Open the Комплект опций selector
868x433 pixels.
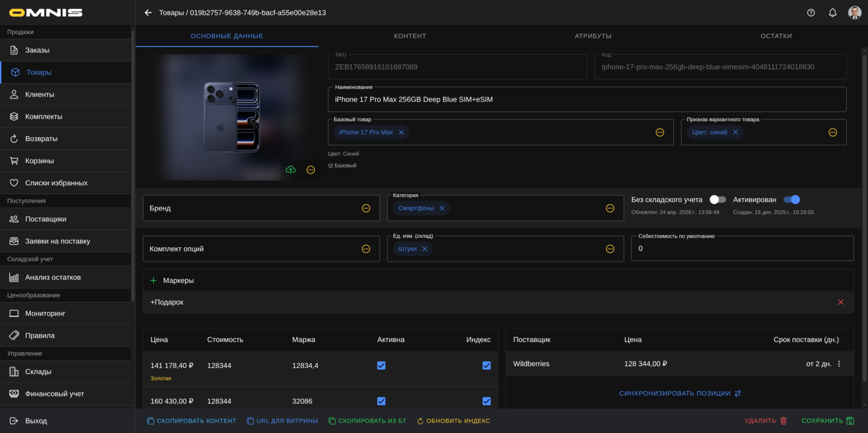click(366, 249)
